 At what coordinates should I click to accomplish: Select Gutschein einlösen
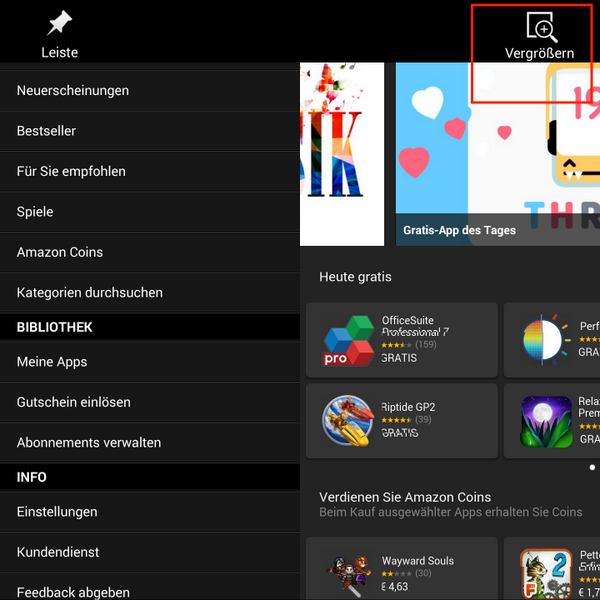point(150,402)
